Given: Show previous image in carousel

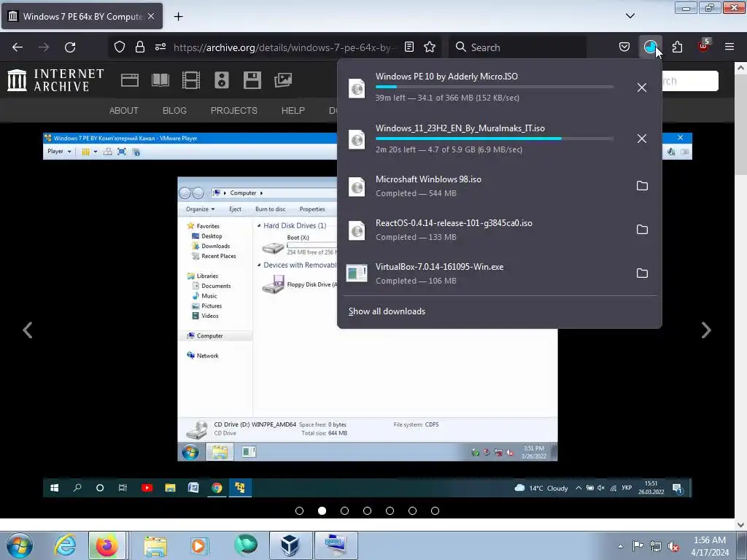Looking at the screenshot, I should pyautogui.click(x=28, y=330).
